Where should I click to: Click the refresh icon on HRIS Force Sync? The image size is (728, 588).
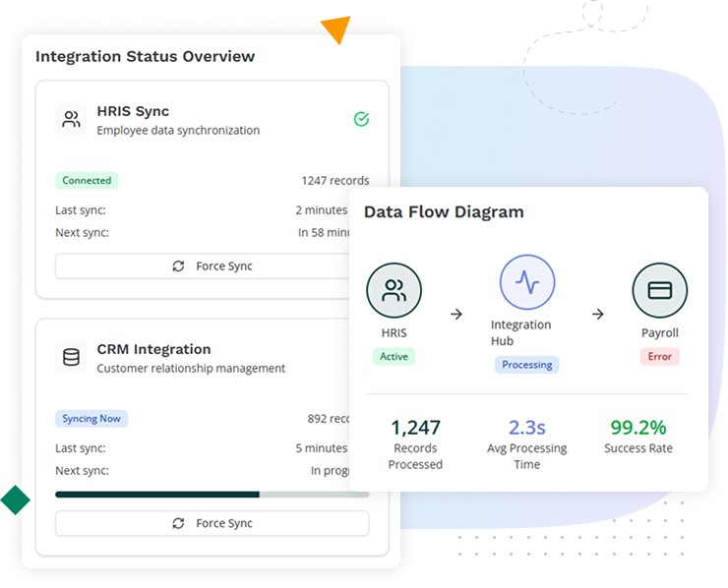tap(178, 265)
